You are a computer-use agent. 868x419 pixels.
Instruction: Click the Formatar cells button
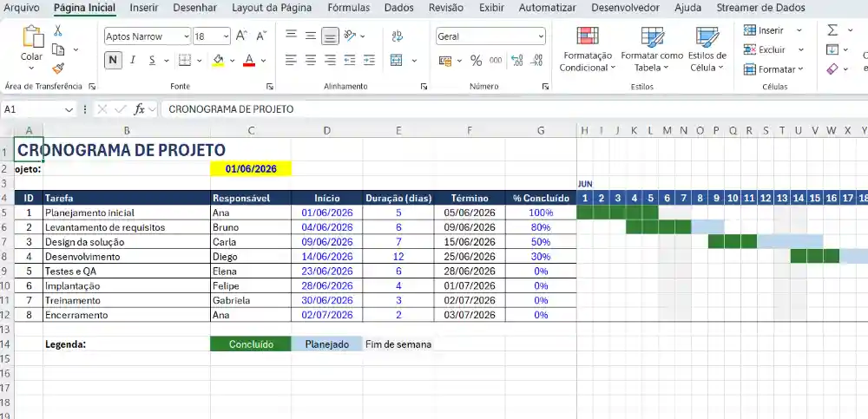coord(773,69)
